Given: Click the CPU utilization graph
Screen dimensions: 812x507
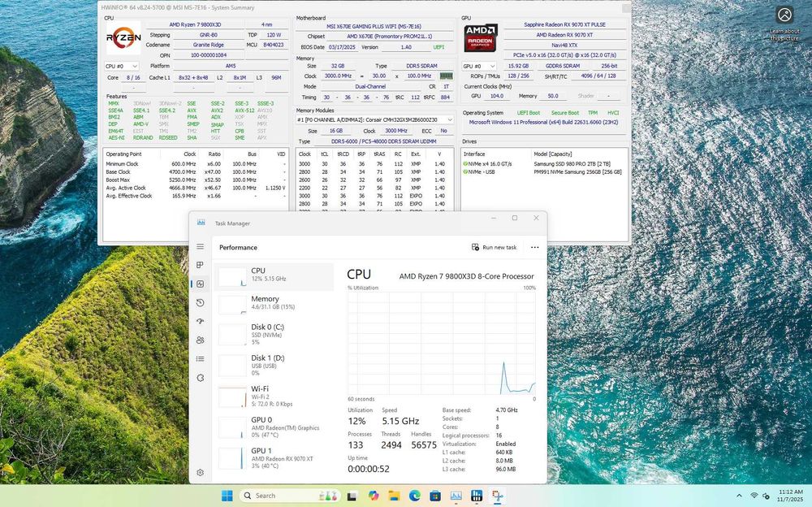Looking at the screenshot, I should point(442,343).
